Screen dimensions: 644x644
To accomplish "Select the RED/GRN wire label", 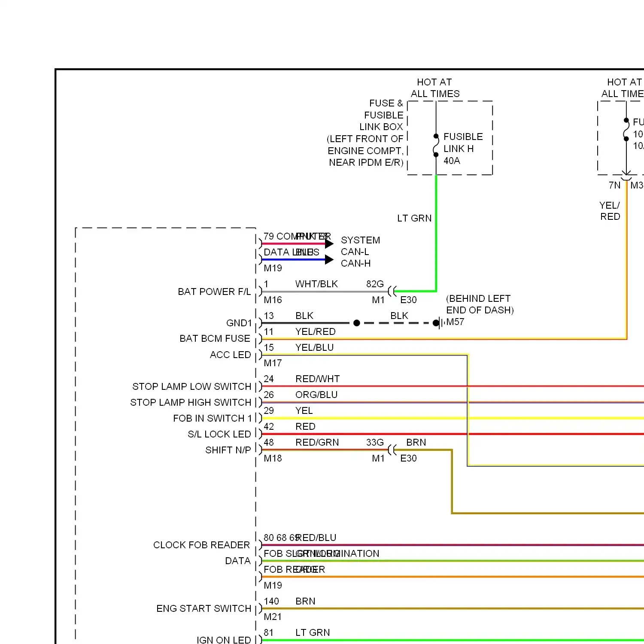I will (317, 442).
